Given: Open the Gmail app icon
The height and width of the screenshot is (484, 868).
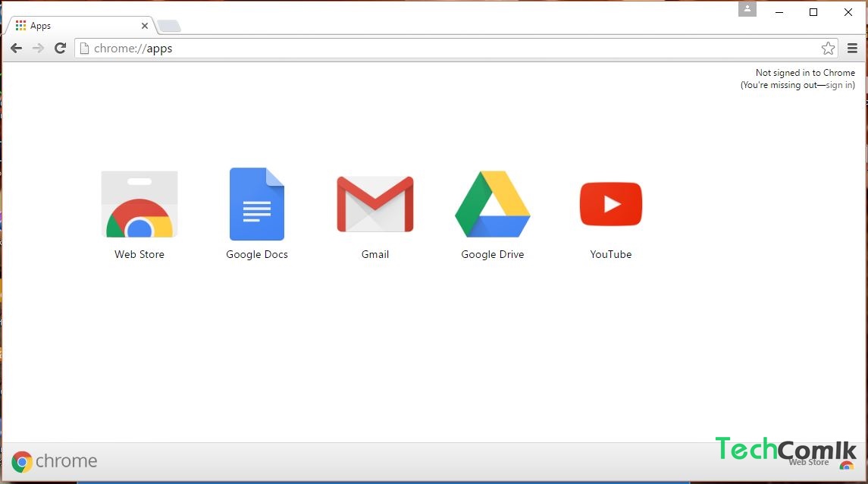Looking at the screenshot, I should [x=375, y=204].
